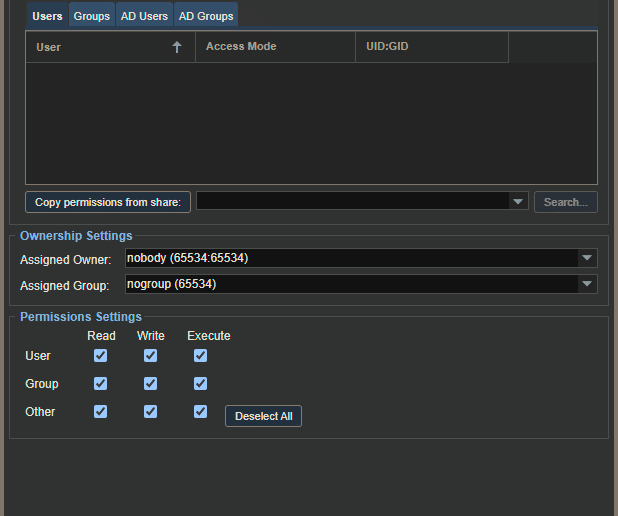618x516 pixels.
Task: Click the nobody (65534:65534) owner field
Action: point(352,258)
